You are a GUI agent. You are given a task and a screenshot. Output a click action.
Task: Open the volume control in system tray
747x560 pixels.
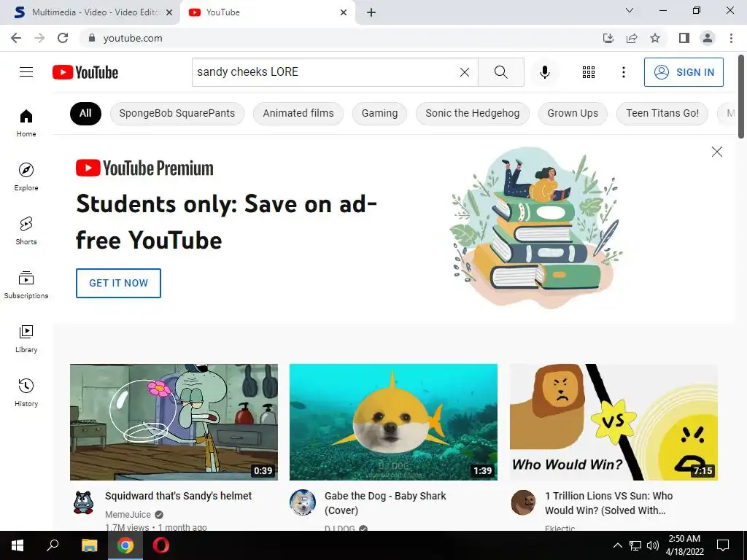coord(653,545)
